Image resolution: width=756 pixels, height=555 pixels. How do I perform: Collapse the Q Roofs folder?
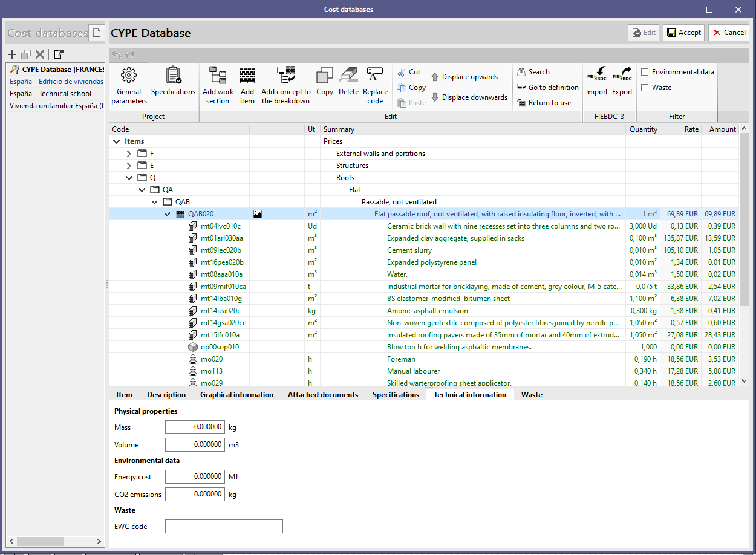pos(129,178)
